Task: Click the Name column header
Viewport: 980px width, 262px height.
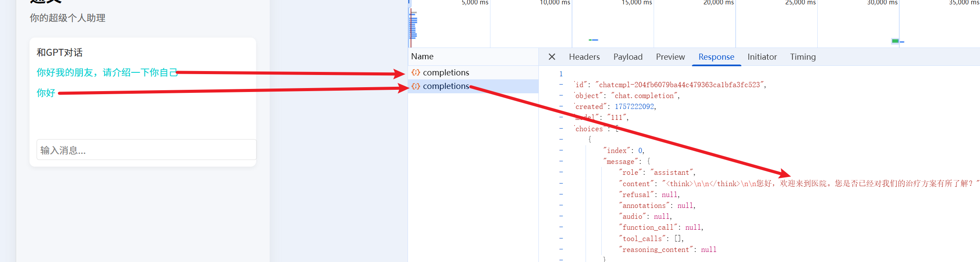Action: (x=422, y=57)
